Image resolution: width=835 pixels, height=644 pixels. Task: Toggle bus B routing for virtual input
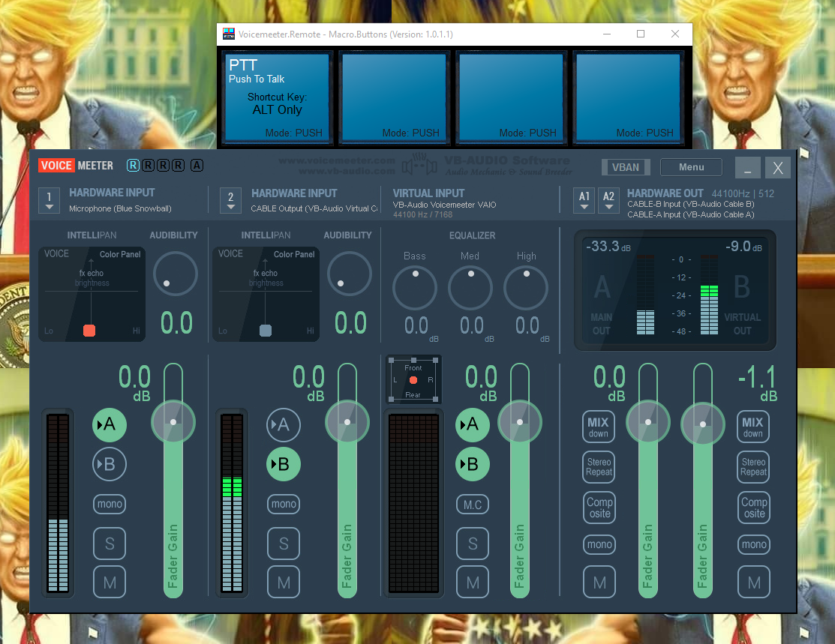click(x=473, y=464)
